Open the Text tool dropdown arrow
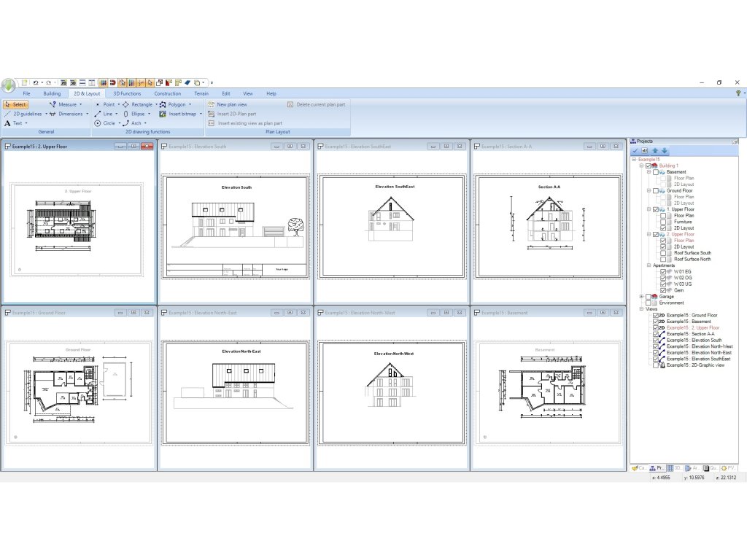 [x=26, y=123]
